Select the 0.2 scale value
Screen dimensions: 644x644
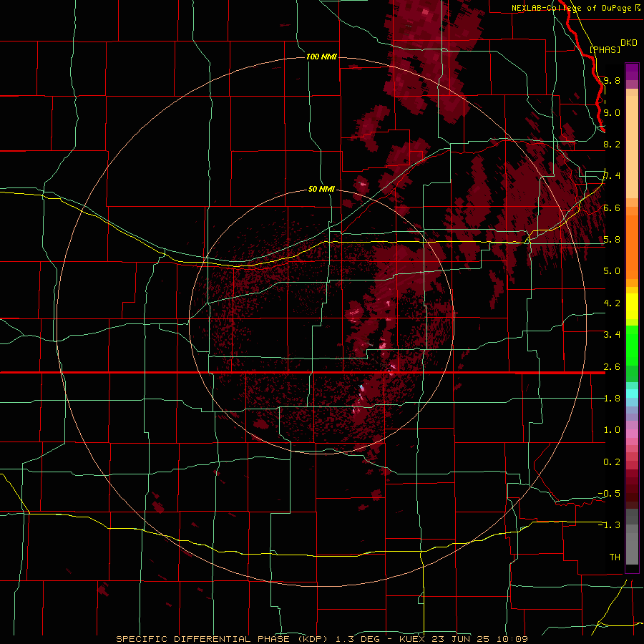612,462
